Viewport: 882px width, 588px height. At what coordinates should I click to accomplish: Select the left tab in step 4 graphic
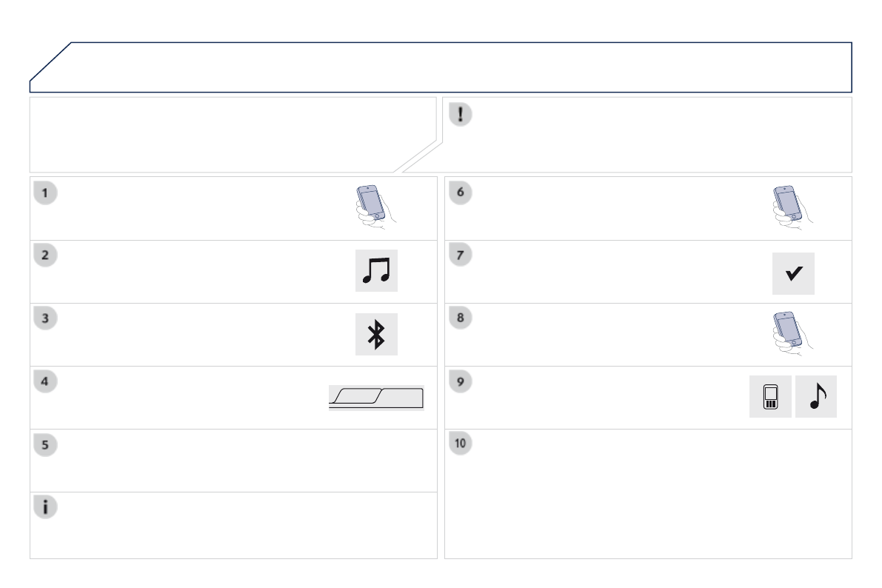point(355,398)
